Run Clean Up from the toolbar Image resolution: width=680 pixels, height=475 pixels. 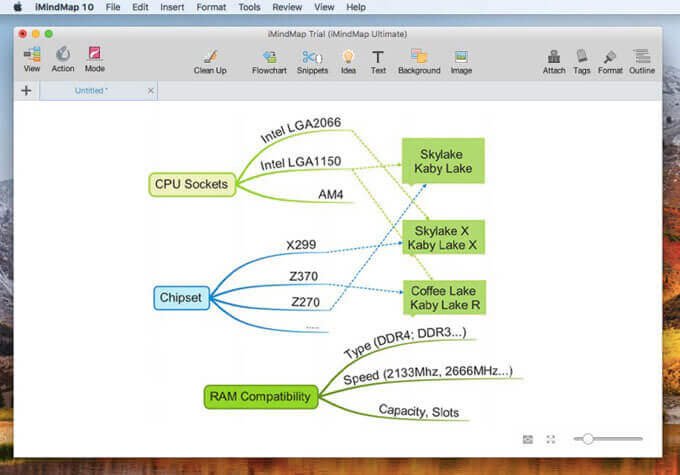tap(210, 62)
